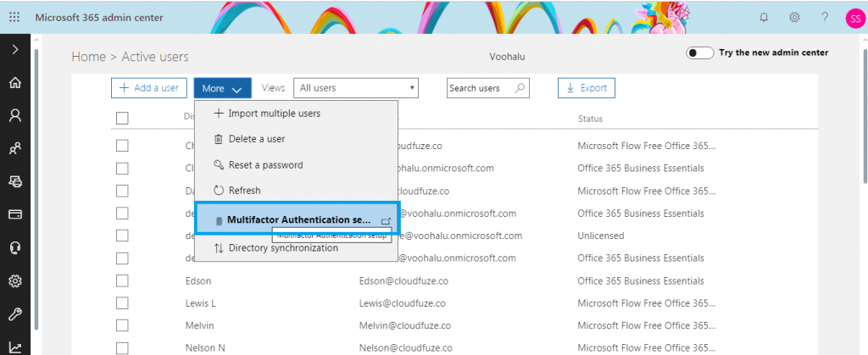The image size is (868, 355).
Task: Open the SS account avatar
Action: pyautogui.click(x=856, y=19)
